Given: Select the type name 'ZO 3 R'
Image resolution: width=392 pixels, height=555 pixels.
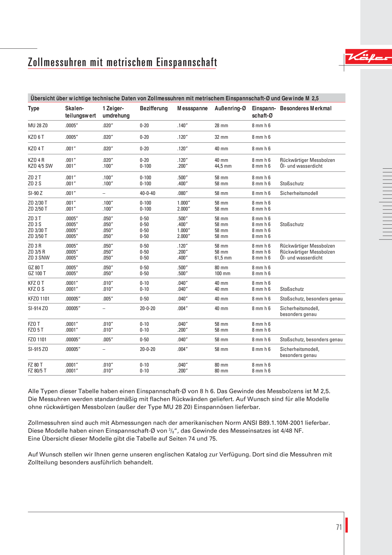Looking at the screenshot, I should pyautogui.click(x=34, y=246).
